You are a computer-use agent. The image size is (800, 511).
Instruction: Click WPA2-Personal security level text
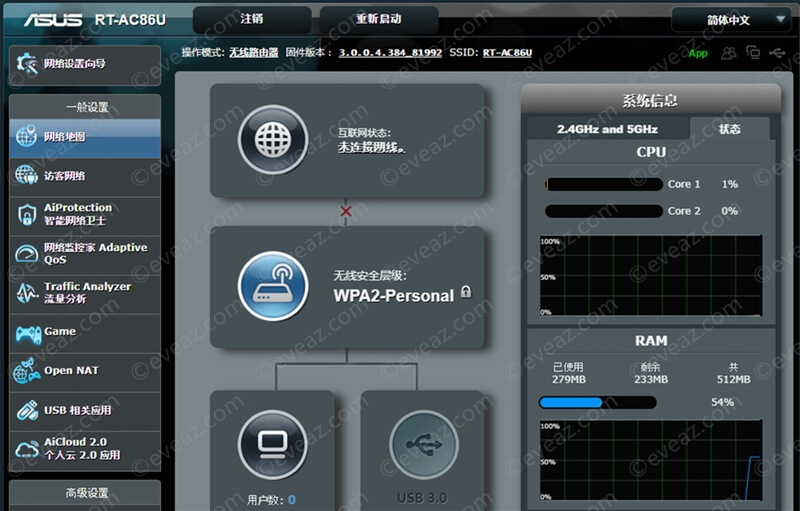(393, 296)
